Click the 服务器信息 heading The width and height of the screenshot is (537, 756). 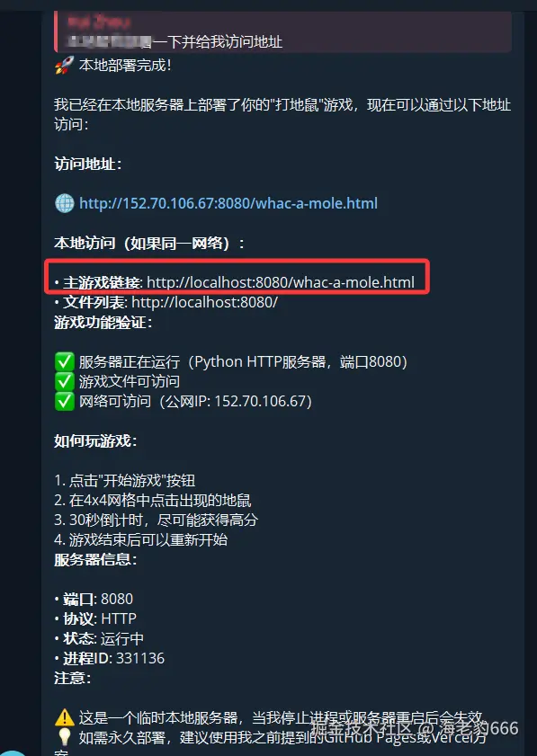[x=95, y=559]
